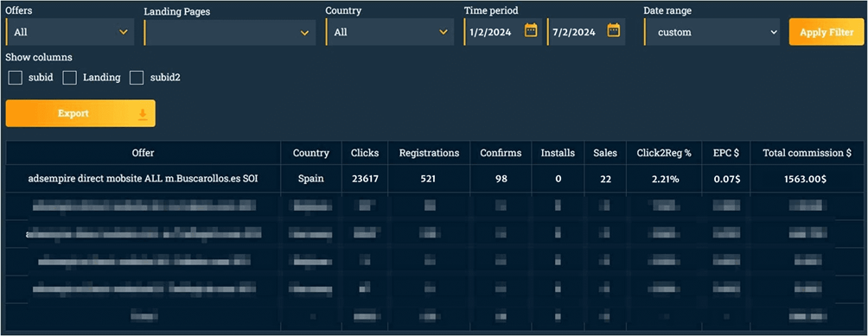Click the EPC $ column header

[x=726, y=153]
